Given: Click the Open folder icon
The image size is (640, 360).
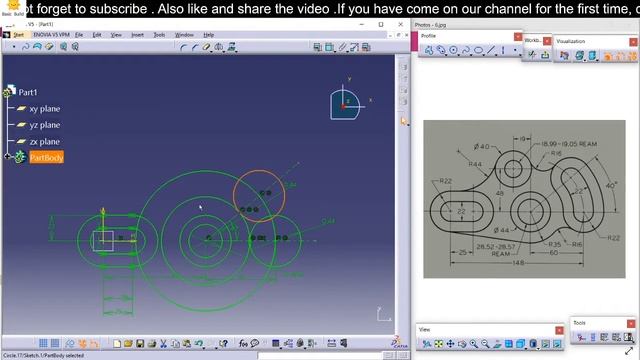Looking at the screenshot, I should point(128,344).
